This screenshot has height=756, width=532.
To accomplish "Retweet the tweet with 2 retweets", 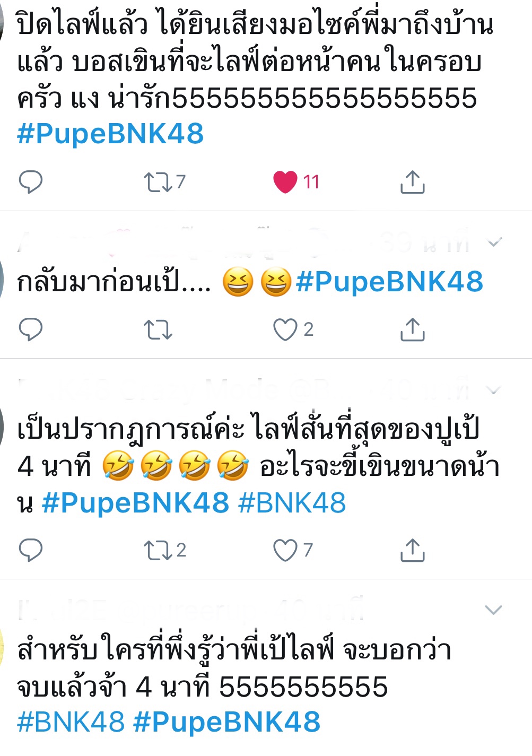I will pos(158,550).
